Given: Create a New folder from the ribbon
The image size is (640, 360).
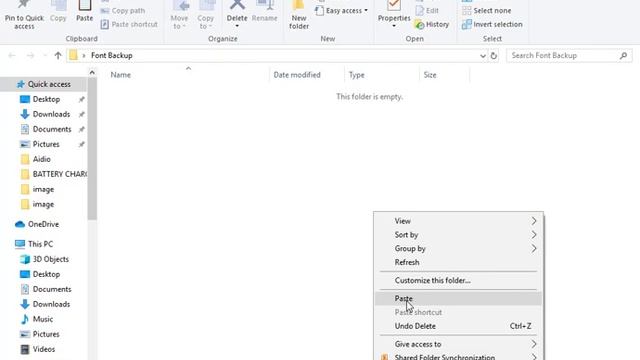Looking at the screenshot, I should (299, 16).
